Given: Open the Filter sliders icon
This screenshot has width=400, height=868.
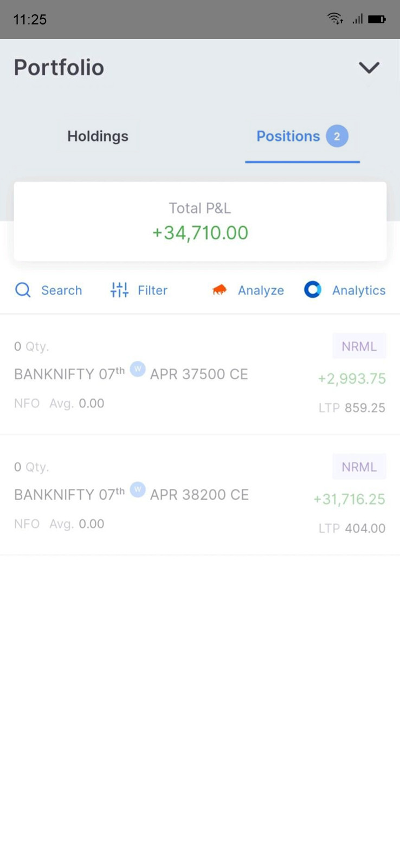Looking at the screenshot, I should click(x=119, y=290).
